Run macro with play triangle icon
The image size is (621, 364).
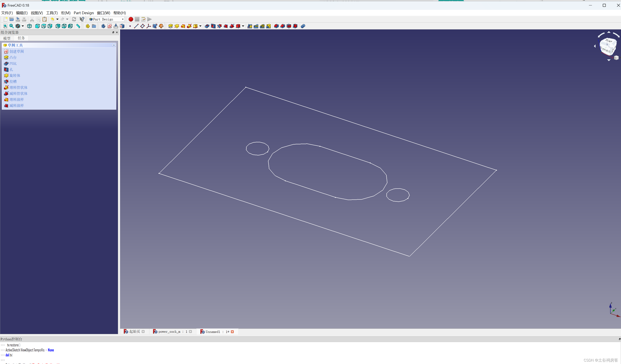[x=150, y=19]
